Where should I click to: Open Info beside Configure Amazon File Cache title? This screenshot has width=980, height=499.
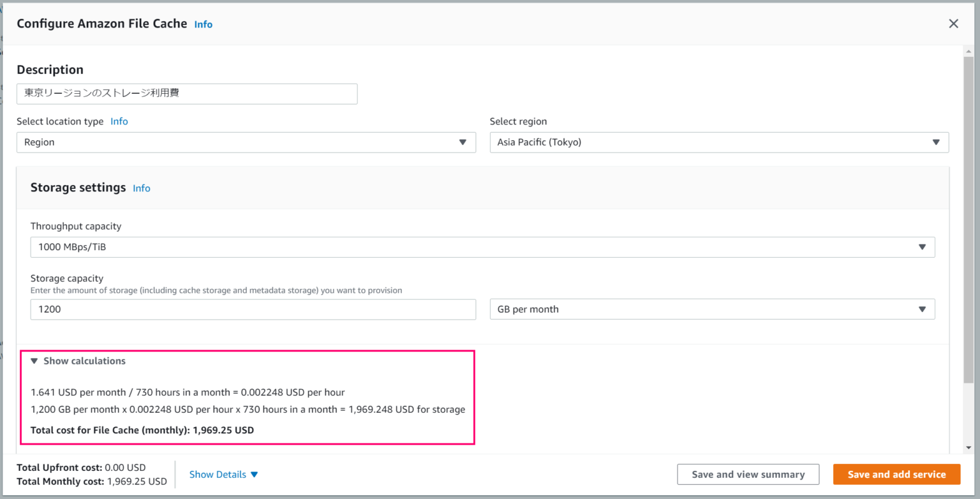coord(203,24)
